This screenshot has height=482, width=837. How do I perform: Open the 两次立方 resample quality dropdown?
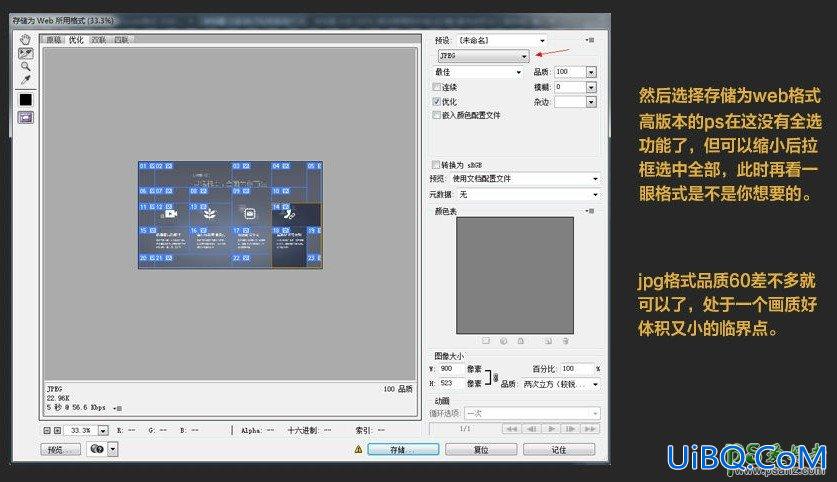point(560,384)
